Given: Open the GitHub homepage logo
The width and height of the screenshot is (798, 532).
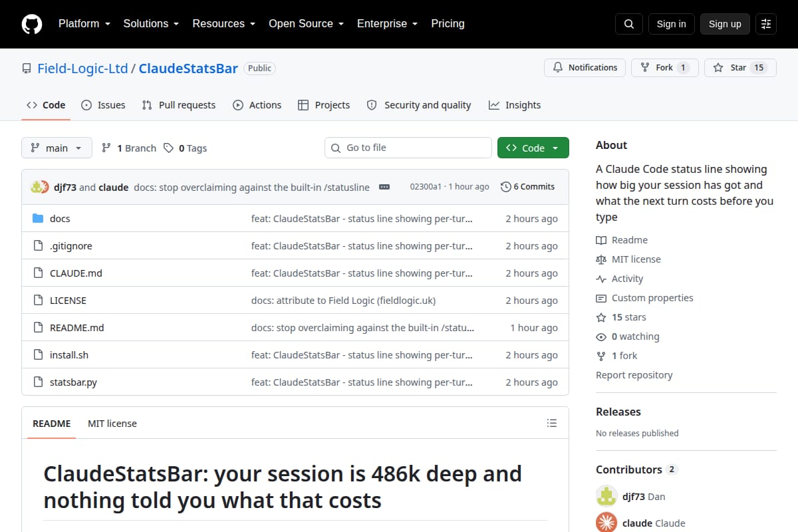Looking at the screenshot, I should point(32,24).
